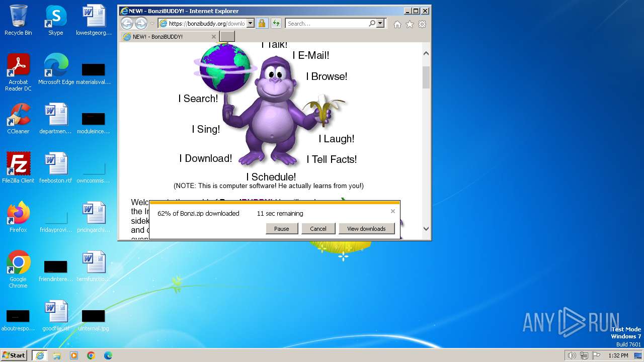Click the green refresh page icon
Image resolution: width=644 pixels, height=362 pixels.
pyautogui.click(x=276, y=23)
